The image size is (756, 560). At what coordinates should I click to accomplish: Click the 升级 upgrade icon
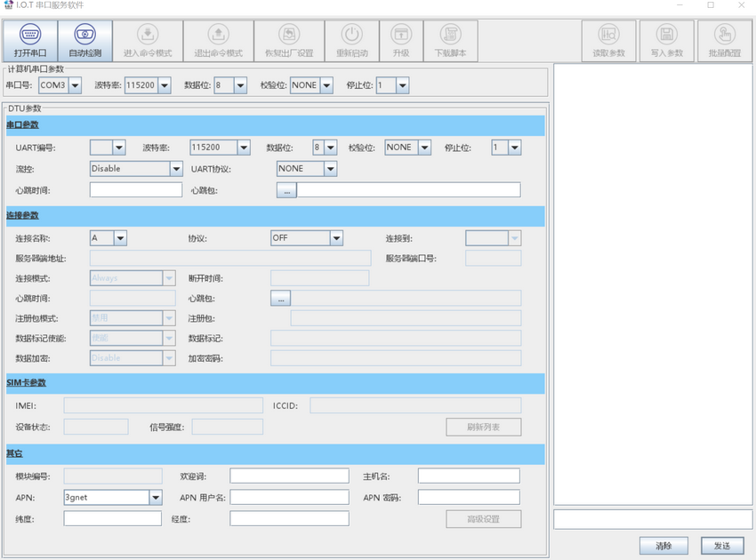pos(400,36)
